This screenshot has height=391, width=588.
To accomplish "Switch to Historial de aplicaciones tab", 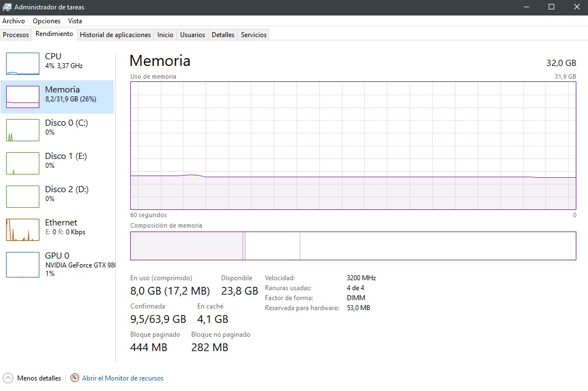I will point(115,35).
